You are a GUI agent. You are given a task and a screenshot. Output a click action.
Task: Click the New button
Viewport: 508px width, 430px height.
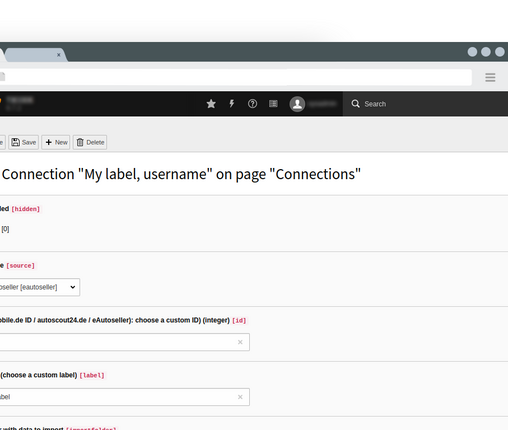[56, 142]
